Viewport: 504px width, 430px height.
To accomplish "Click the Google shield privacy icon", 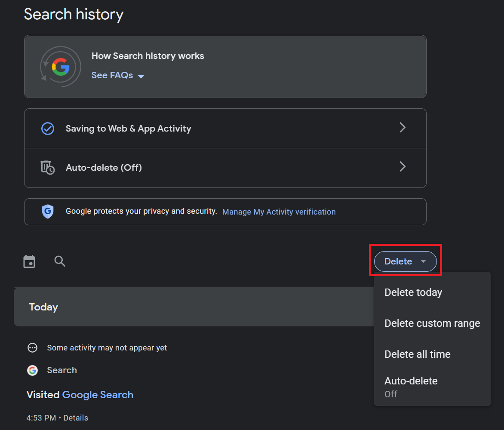I will point(47,212).
